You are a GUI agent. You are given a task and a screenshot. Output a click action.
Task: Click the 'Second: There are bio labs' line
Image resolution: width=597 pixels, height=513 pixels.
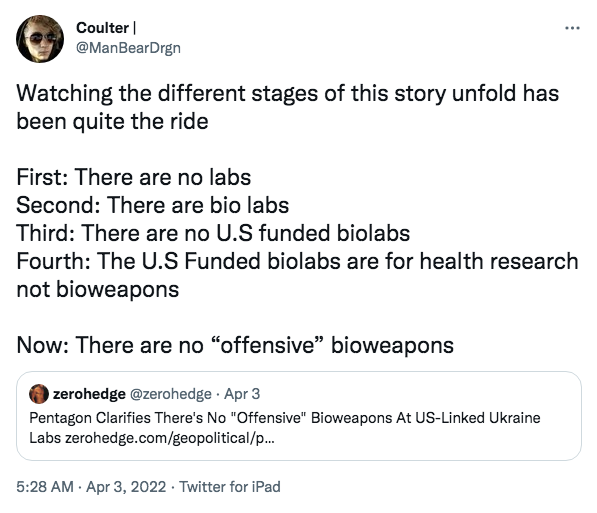click(153, 205)
